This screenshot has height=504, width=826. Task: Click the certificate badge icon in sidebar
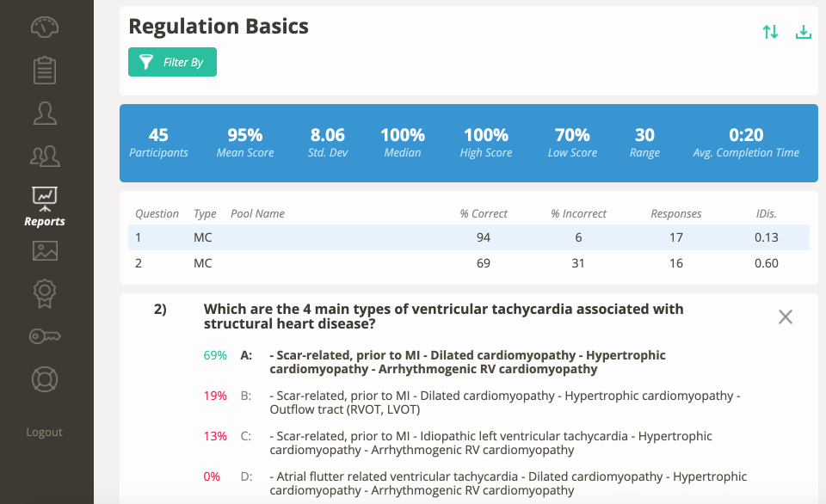[44, 293]
